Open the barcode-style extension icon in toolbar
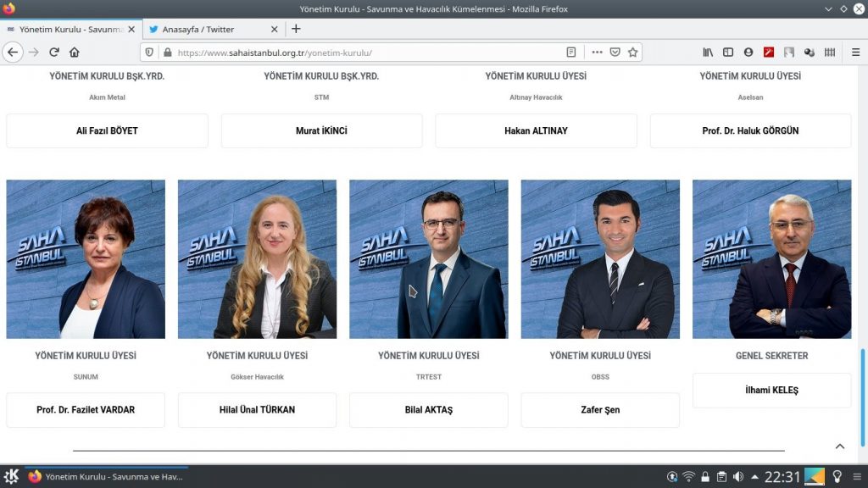This screenshot has height=488, width=868. point(830,52)
